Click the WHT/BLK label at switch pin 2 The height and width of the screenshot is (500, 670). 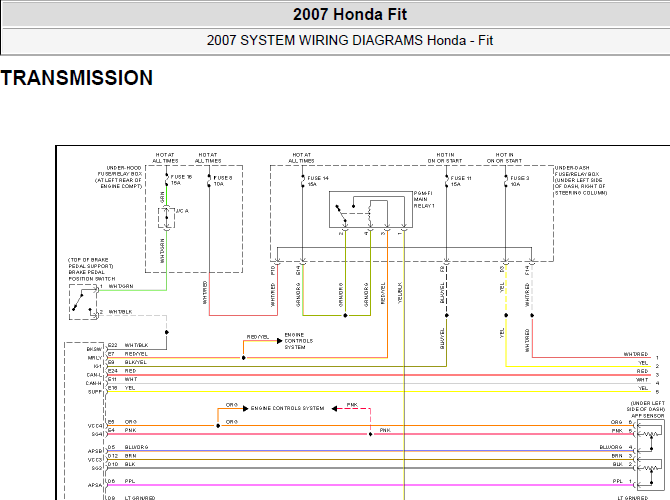120,312
